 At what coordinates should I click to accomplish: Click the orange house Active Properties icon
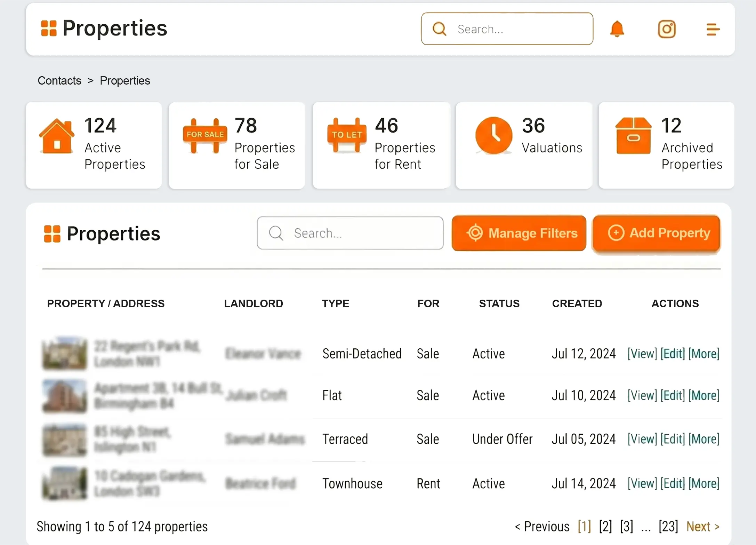(x=57, y=136)
